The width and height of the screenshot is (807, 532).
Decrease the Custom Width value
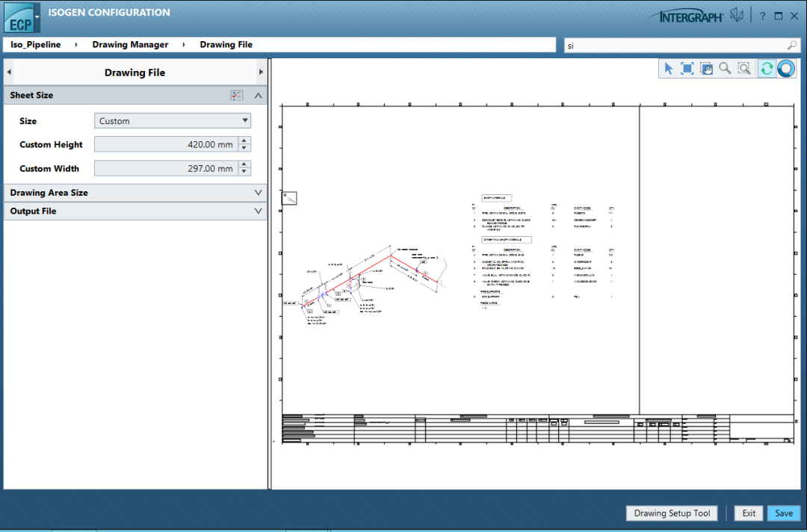tap(244, 172)
